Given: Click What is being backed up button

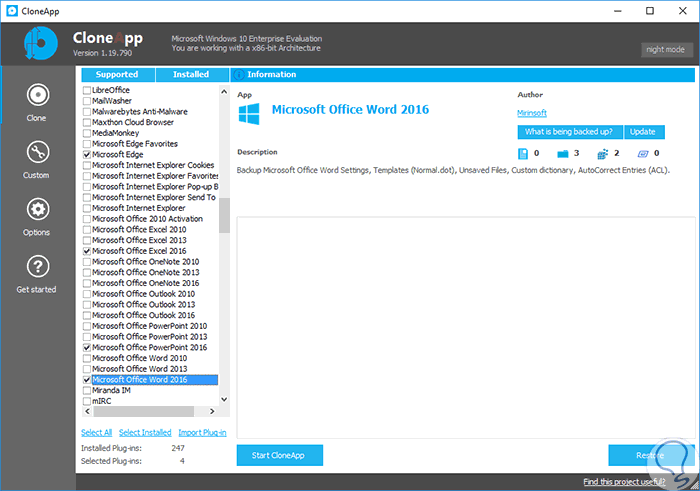Looking at the screenshot, I should pos(570,132).
